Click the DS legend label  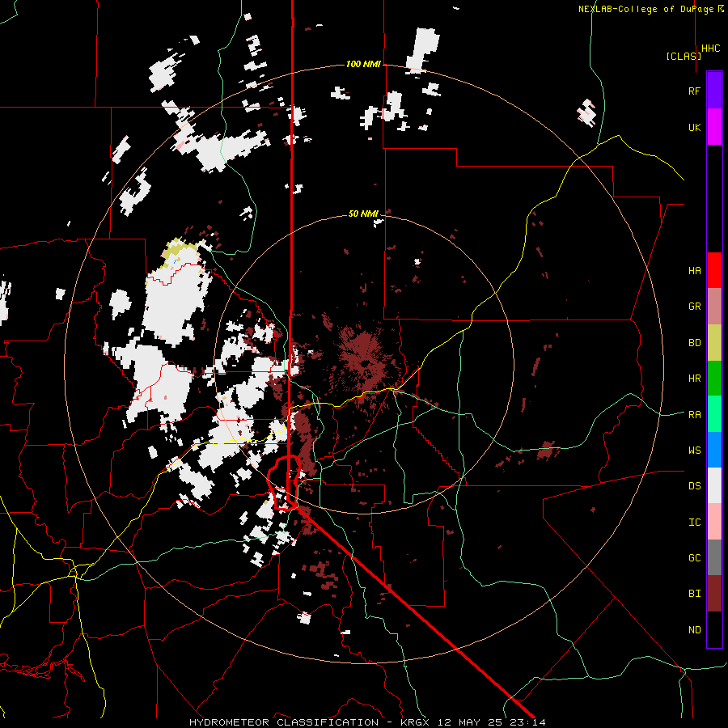(694, 486)
